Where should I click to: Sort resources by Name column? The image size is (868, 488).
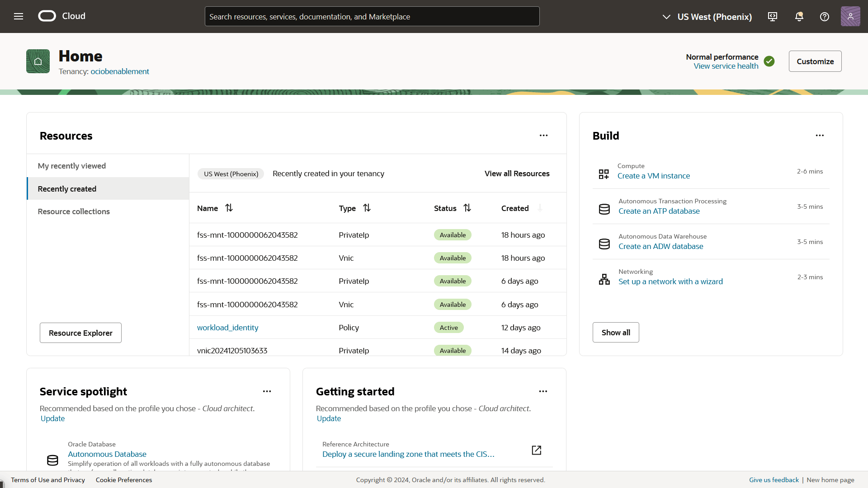tap(229, 208)
